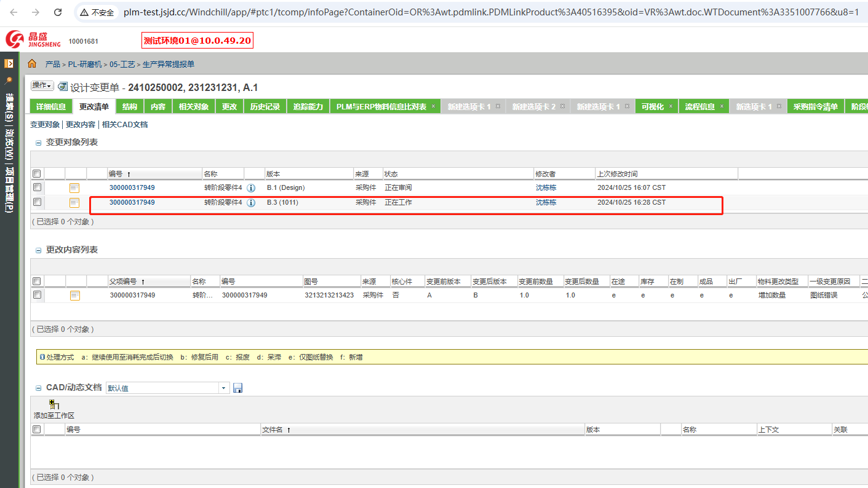
Task: Open the 操作 actions dropdown
Action: pos(41,85)
